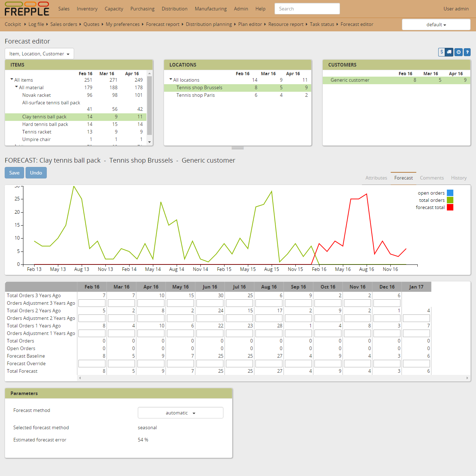Open help via the question mark icon
The image size is (476, 476).
click(x=467, y=52)
